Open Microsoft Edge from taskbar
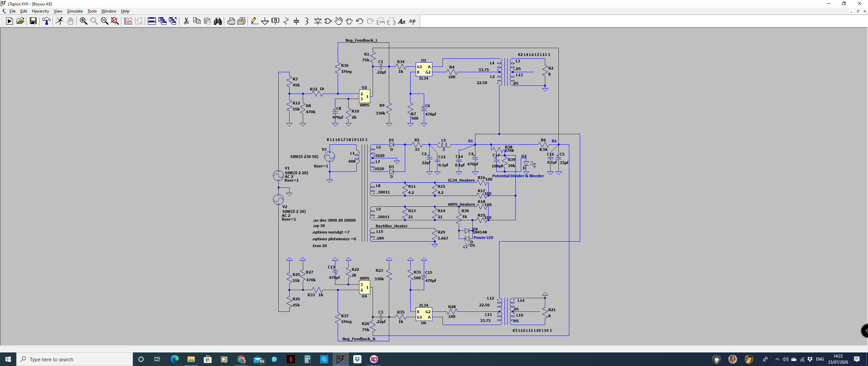The height and width of the screenshot is (366, 868). [x=174, y=359]
